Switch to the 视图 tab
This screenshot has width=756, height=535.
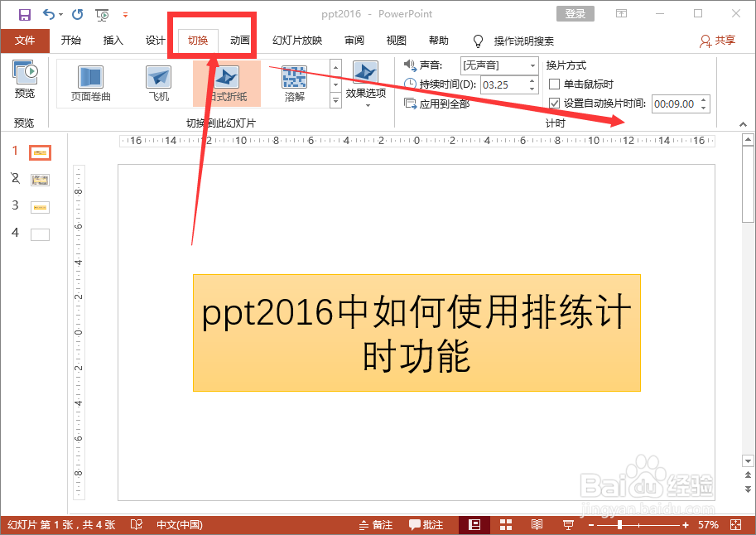pos(397,41)
